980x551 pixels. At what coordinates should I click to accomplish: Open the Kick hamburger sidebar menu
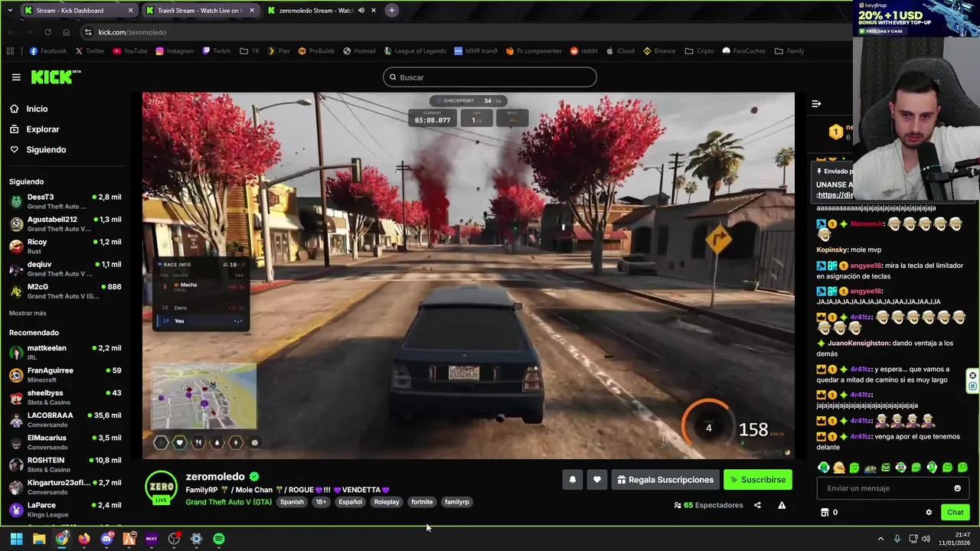point(16,77)
